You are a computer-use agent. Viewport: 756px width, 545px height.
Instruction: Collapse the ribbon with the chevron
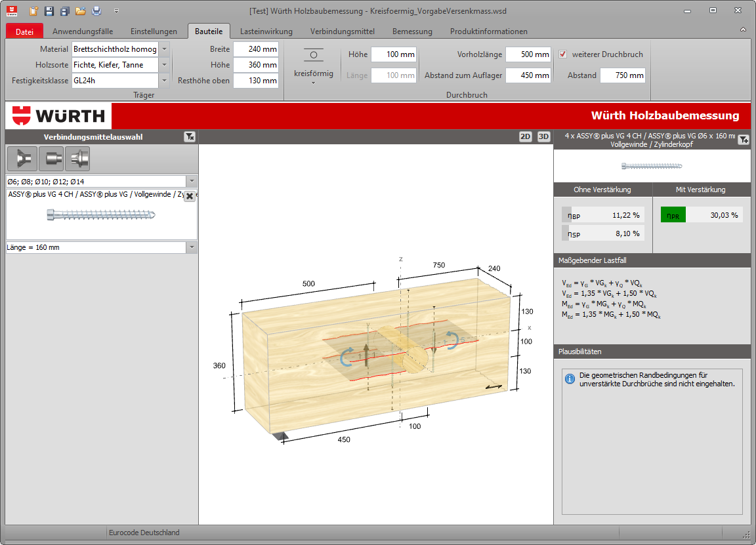click(743, 30)
